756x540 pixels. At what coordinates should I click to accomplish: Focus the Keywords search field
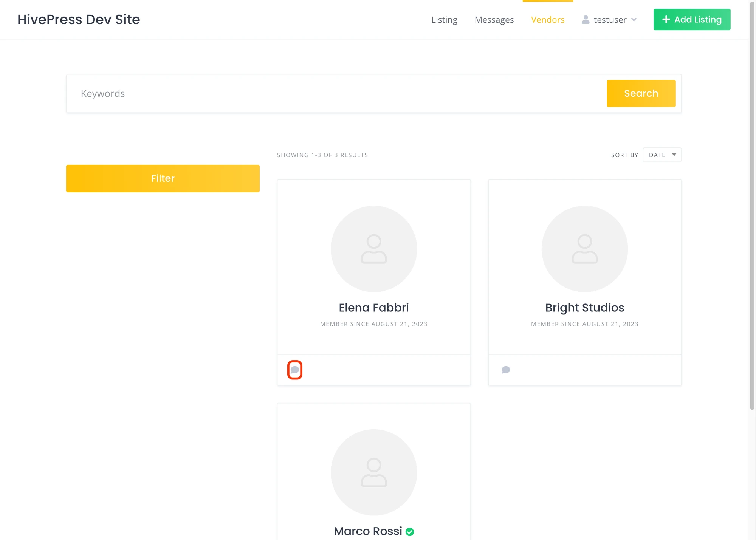[336, 93]
